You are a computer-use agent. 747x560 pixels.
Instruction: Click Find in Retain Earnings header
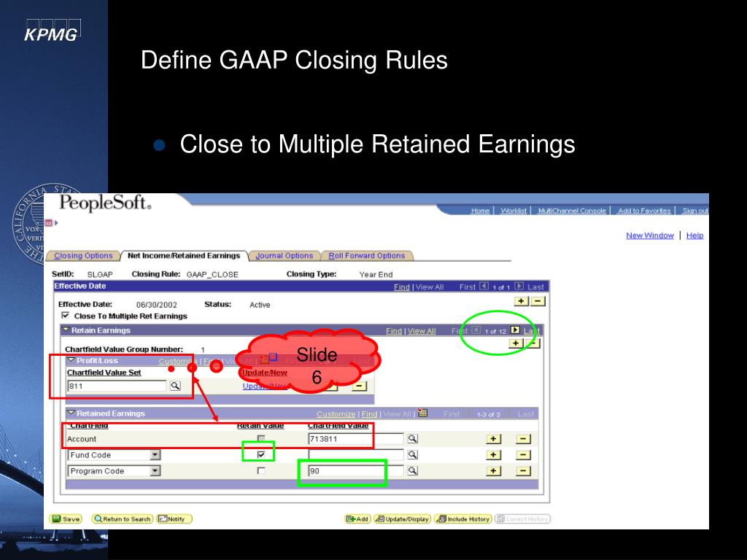pos(393,331)
